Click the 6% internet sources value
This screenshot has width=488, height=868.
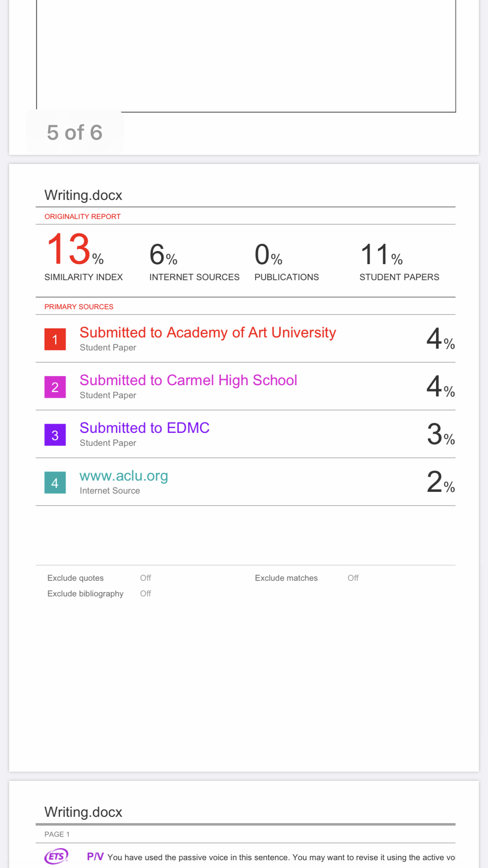164,254
